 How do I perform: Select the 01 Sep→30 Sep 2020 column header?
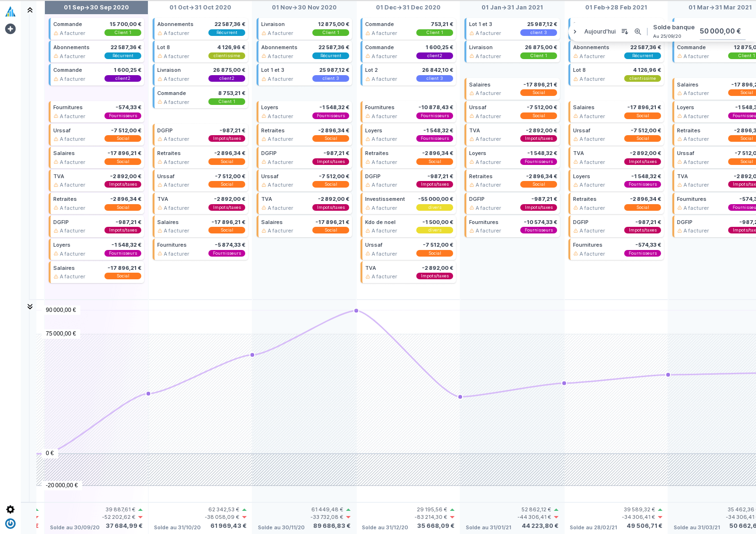click(x=96, y=8)
